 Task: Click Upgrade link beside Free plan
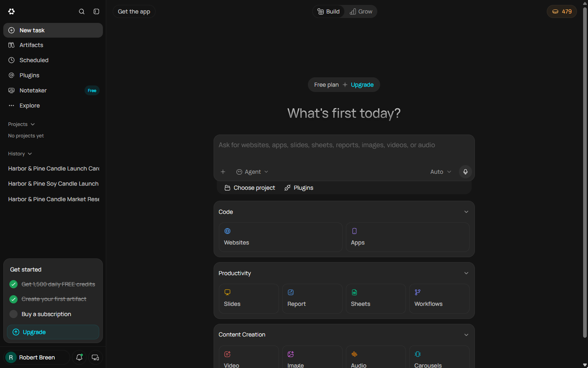tap(362, 85)
